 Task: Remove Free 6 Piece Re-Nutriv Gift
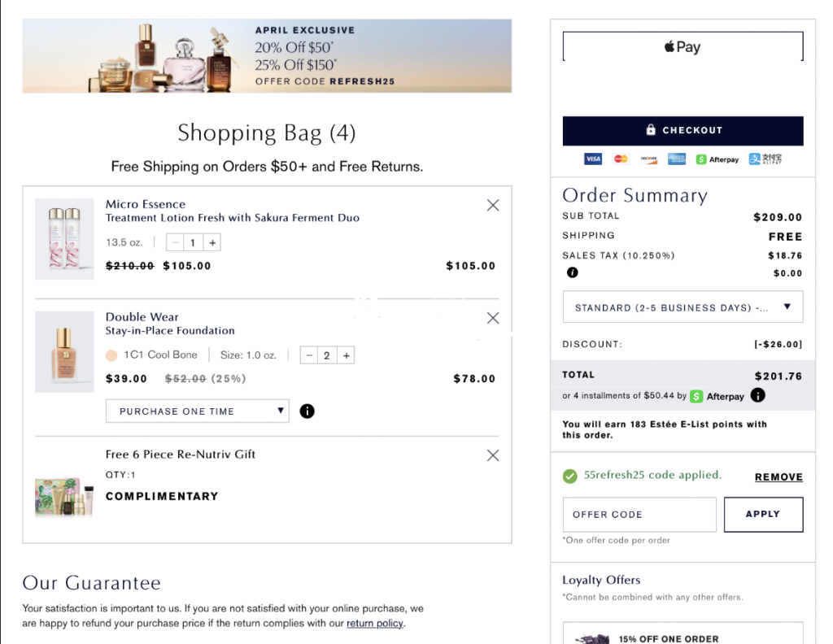pyautogui.click(x=493, y=455)
